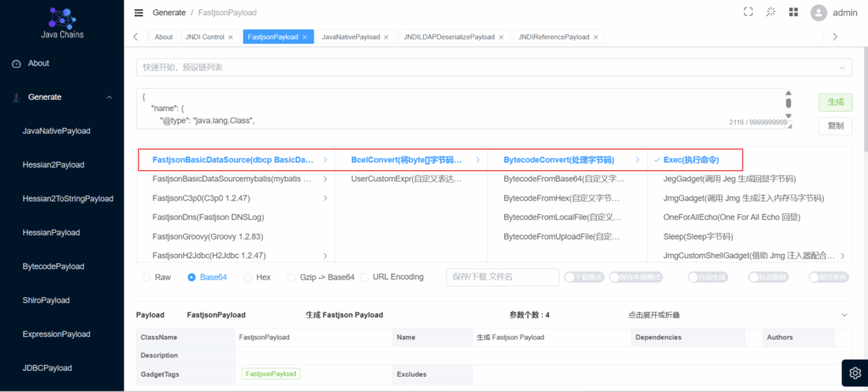Select the Raw encoding radio button
The image size is (868, 392).
tap(147, 277)
